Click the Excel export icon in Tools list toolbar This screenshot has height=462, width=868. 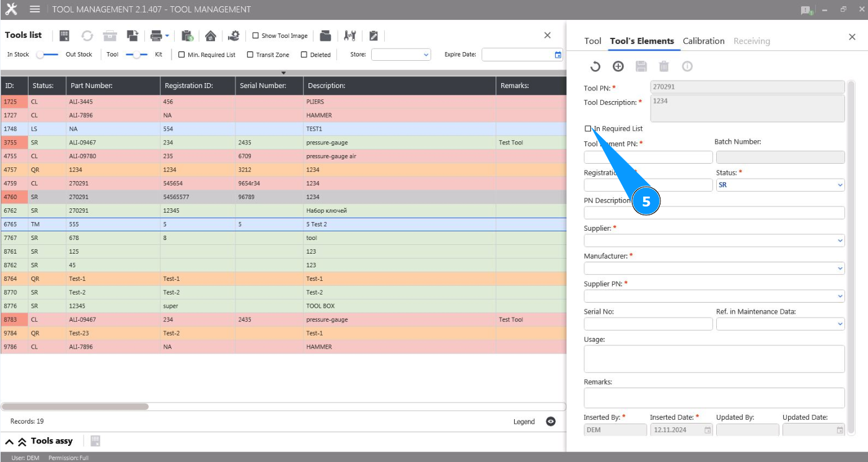[64, 36]
